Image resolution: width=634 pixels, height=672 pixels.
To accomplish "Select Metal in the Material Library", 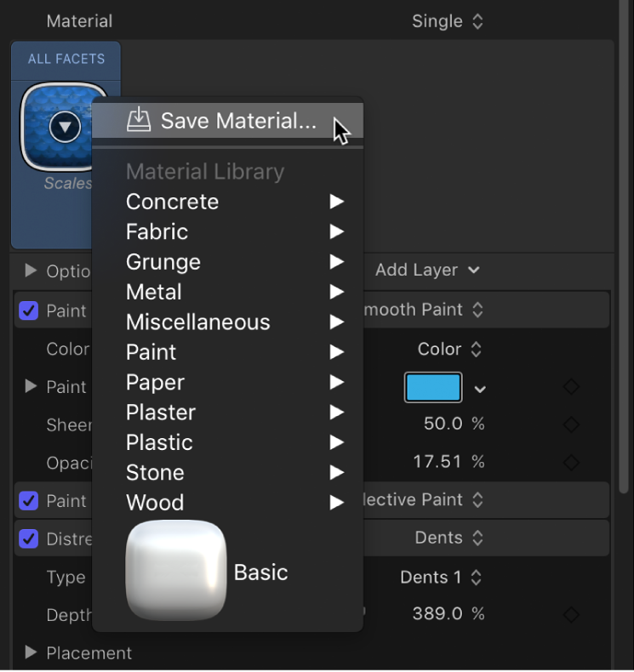I will (154, 292).
